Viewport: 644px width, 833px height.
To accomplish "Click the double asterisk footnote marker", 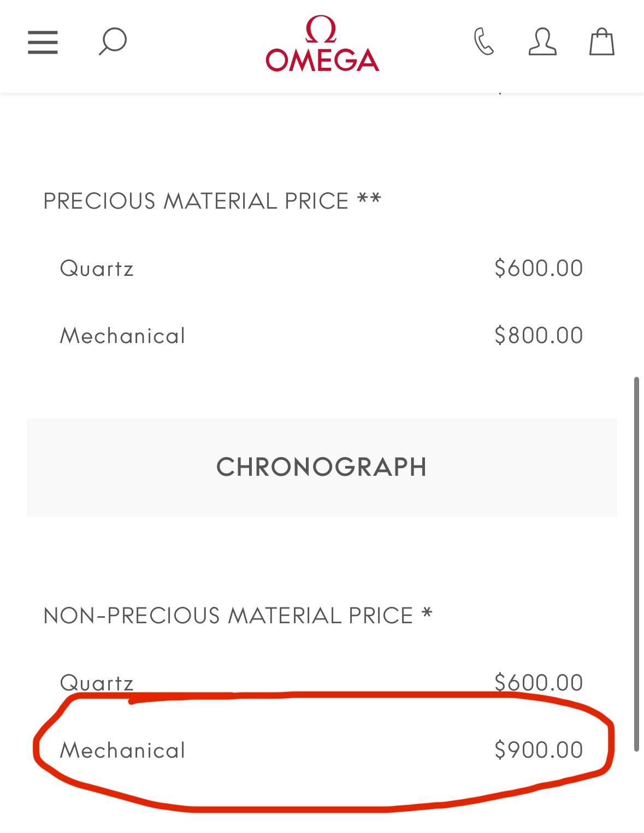I will pos(369,199).
